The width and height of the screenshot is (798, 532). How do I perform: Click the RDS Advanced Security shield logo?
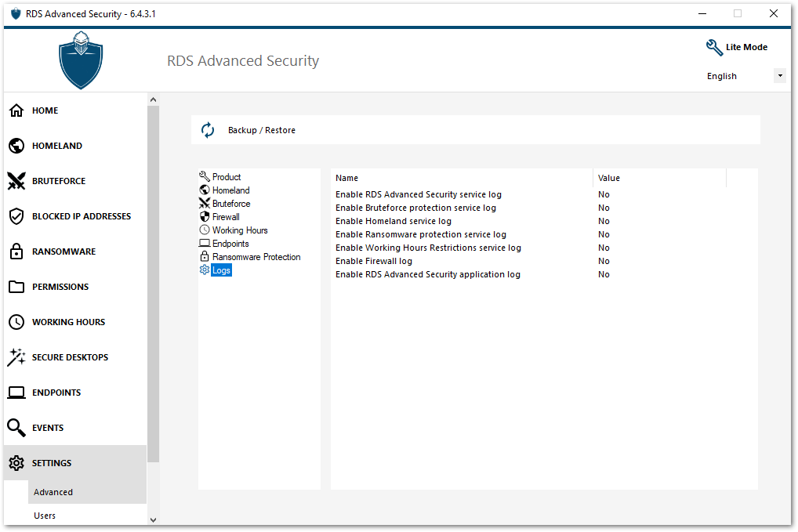click(x=81, y=60)
